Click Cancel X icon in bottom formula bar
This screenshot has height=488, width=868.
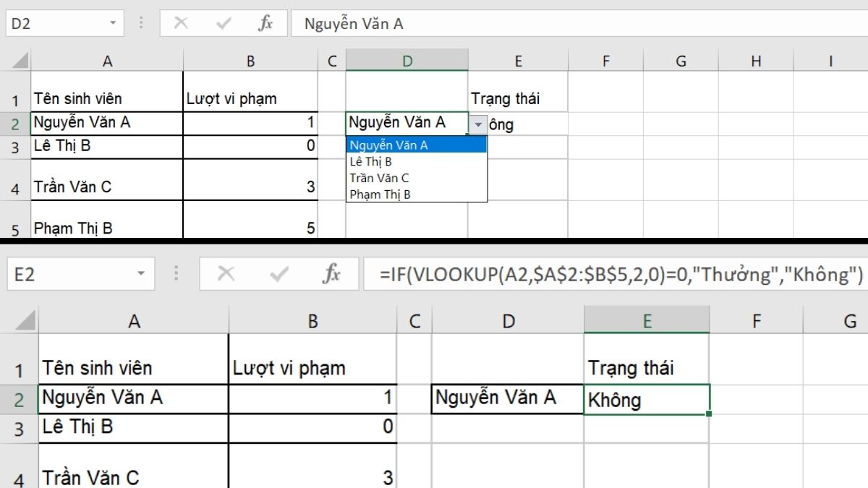click(226, 274)
